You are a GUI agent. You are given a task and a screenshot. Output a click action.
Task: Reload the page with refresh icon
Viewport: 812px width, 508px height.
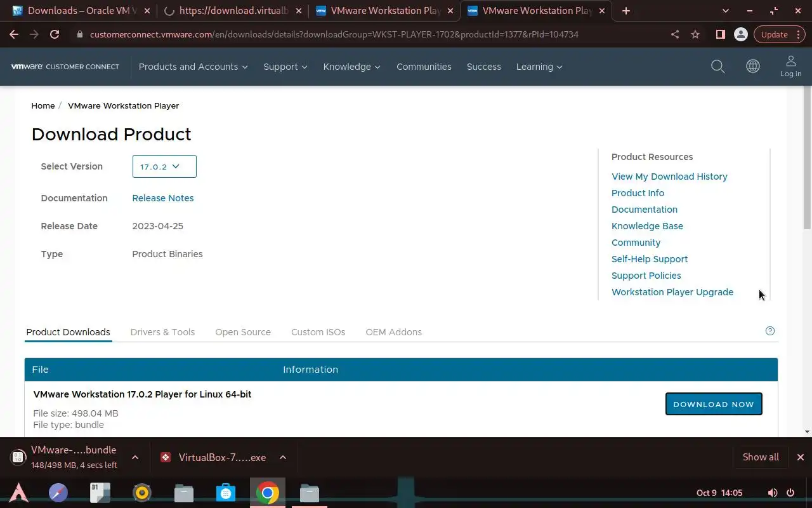55,34
